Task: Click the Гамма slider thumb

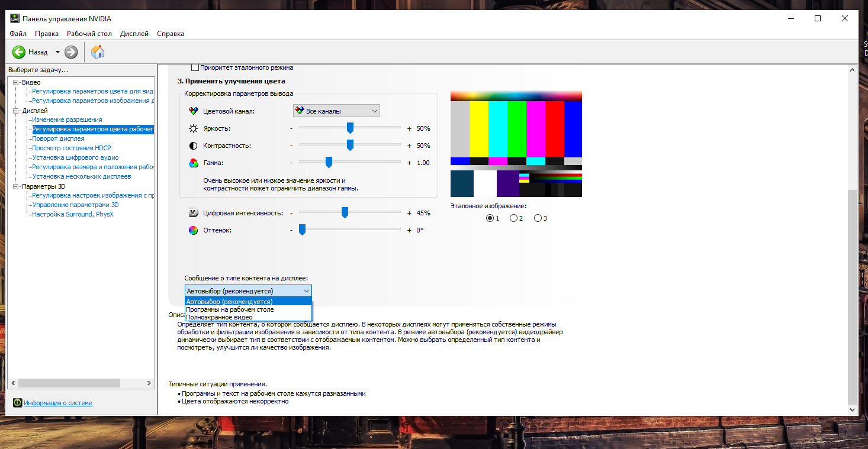Action: (329, 163)
